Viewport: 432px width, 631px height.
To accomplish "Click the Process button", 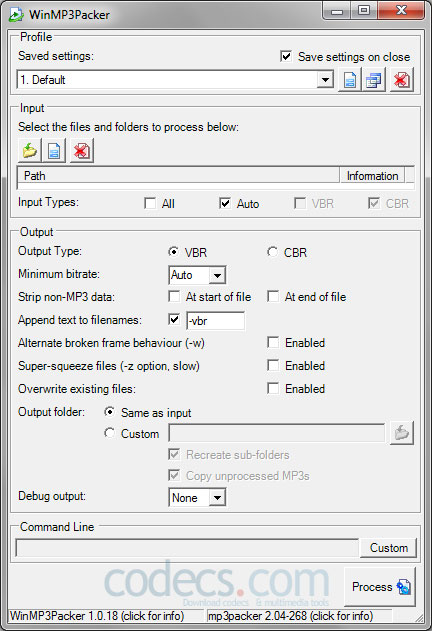I will point(380,587).
